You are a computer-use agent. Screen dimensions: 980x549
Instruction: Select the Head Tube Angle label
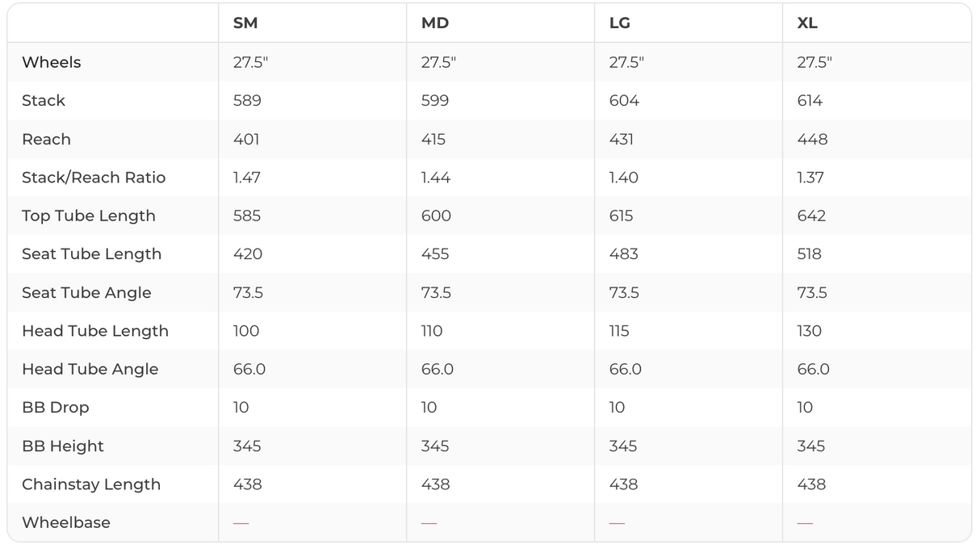pos(90,369)
